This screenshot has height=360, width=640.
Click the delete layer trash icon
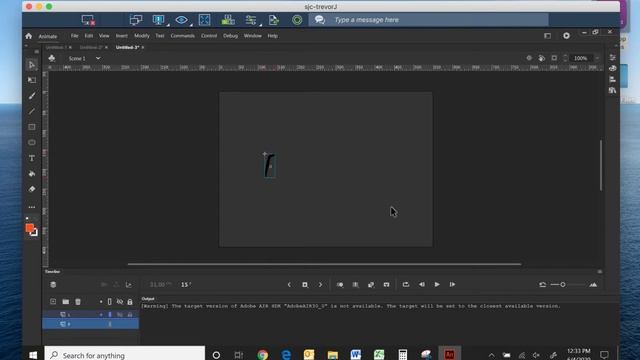pos(78,302)
